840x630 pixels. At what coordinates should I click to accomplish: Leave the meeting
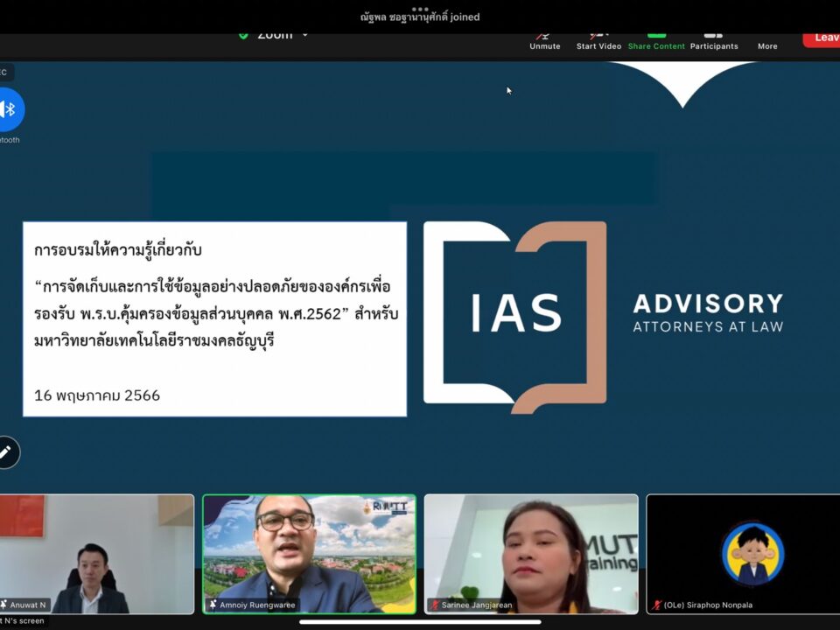pyautogui.click(x=822, y=39)
